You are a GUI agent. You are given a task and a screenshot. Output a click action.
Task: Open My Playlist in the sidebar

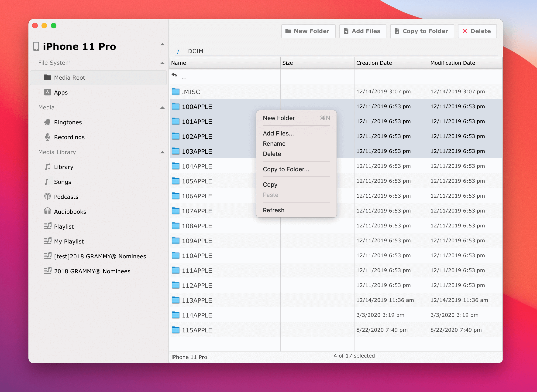(x=98, y=241)
